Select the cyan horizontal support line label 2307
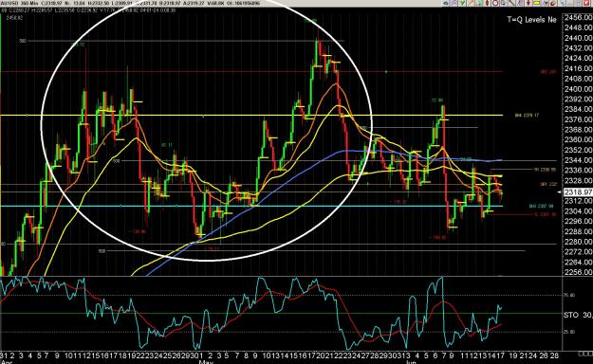The height and width of the screenshot is (364, 593). [x=541, y=206]
